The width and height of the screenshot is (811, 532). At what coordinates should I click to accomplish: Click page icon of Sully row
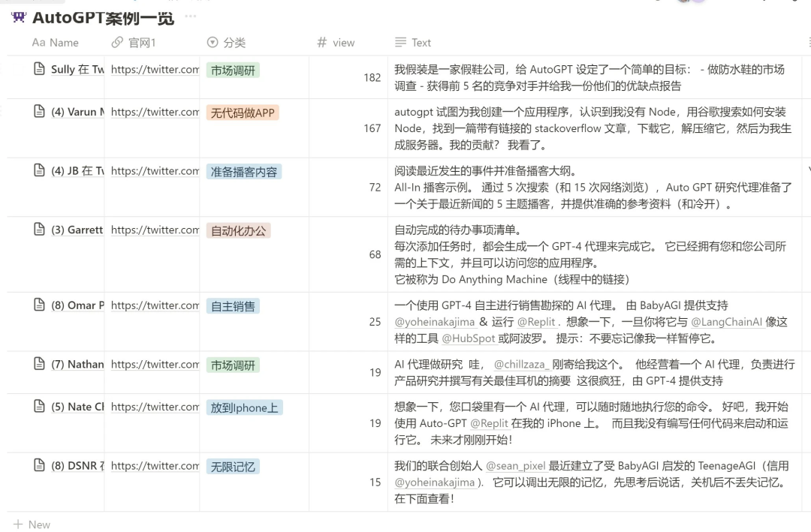(39, 68)
